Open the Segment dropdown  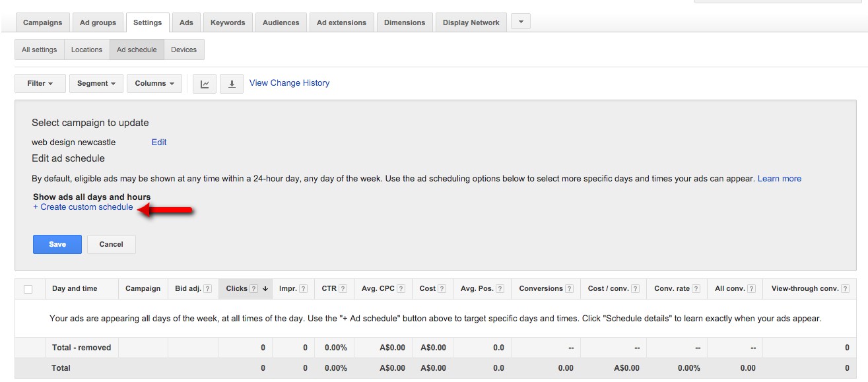point(96,83)
